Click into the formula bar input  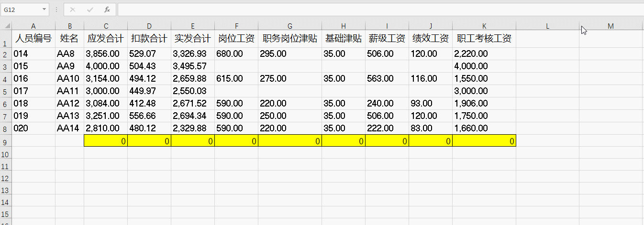(380, 10)
